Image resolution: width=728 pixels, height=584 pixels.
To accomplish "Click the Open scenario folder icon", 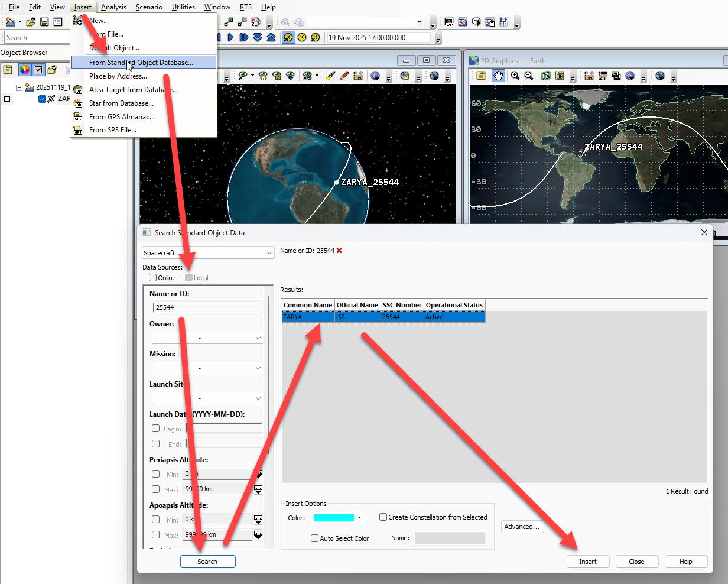I will pos(31,22).
